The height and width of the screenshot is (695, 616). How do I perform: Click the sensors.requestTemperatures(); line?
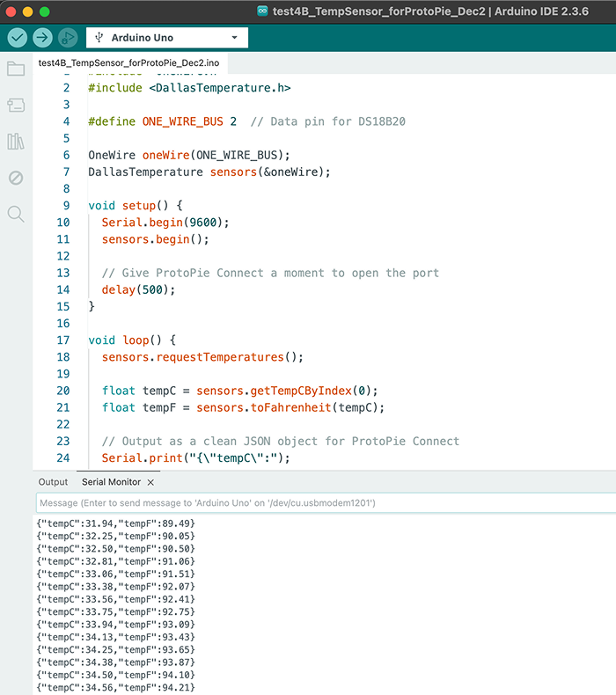(202, 357)
